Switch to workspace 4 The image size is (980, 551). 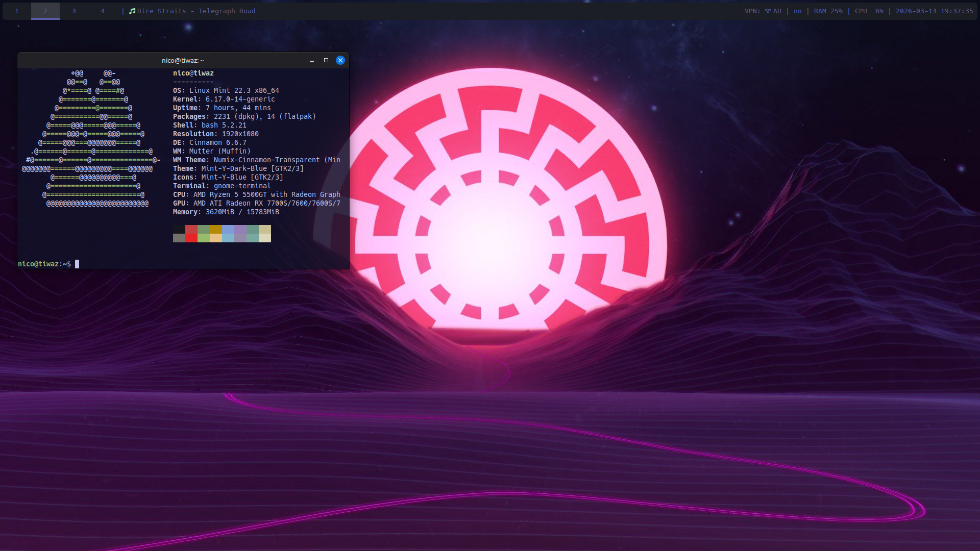coord(103,11)
